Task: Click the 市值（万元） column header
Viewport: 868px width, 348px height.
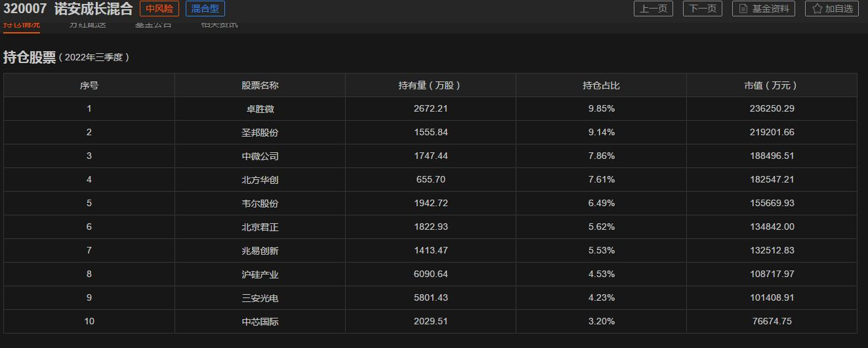Action: [772, 85]
